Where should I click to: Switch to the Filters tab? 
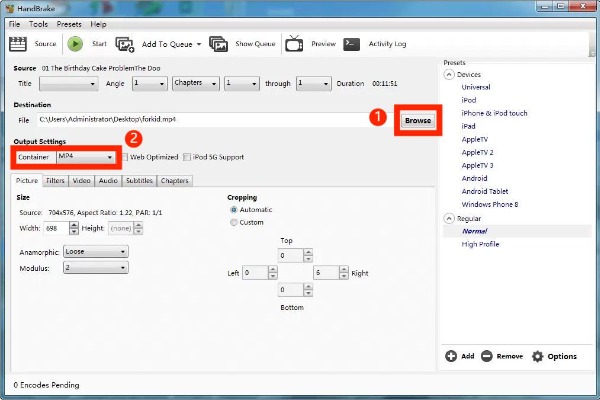55,181
